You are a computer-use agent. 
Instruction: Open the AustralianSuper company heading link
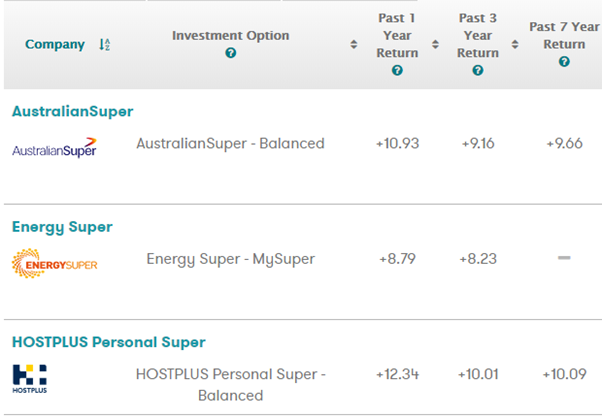[72, 111]
